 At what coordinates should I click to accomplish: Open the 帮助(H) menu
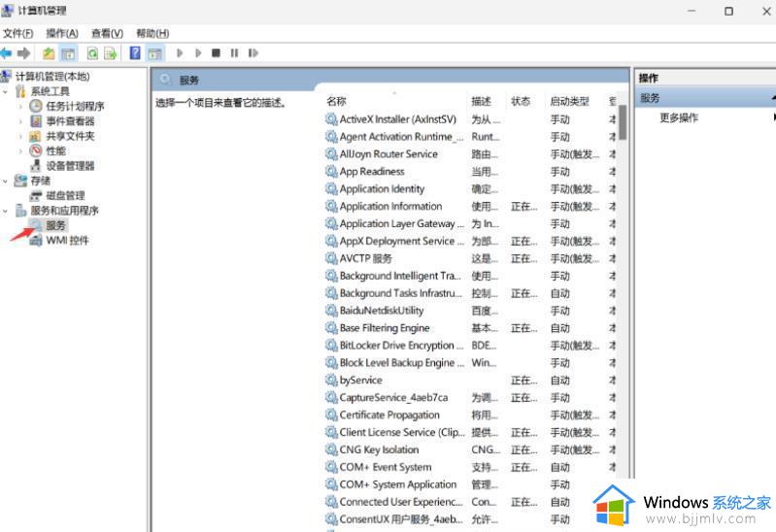click(x=152, y=33)
